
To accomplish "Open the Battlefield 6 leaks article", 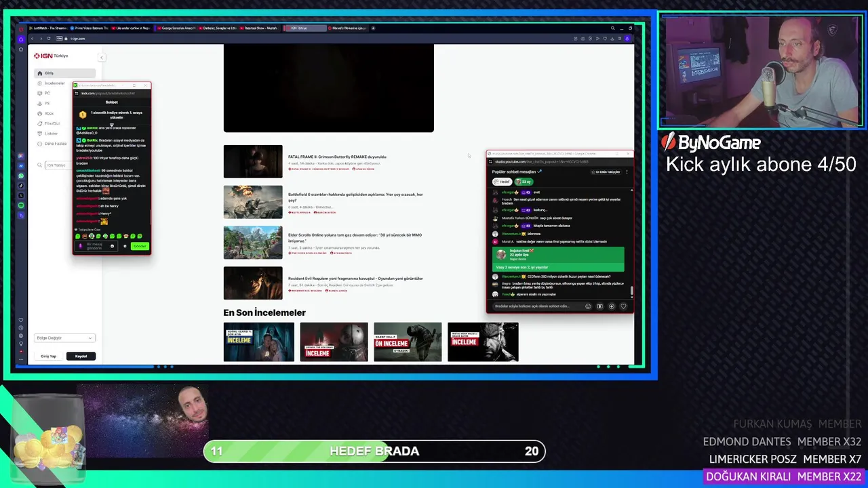I will [x=355, y=197].
